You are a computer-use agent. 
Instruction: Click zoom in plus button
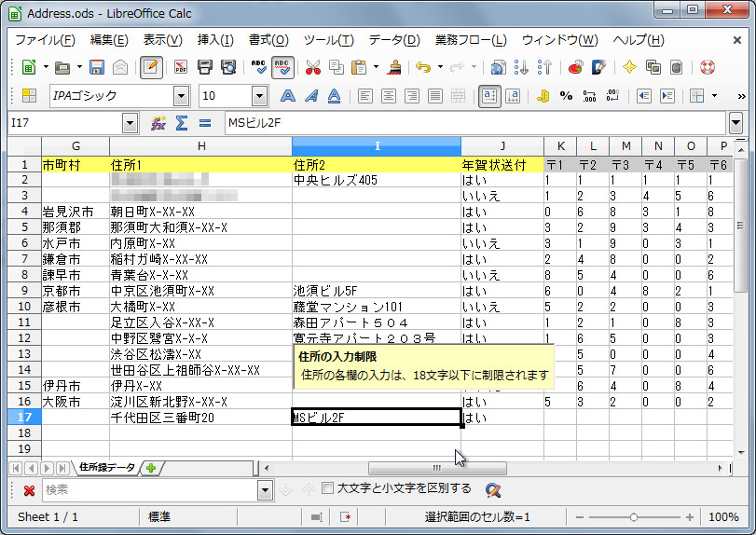(690, 517)
